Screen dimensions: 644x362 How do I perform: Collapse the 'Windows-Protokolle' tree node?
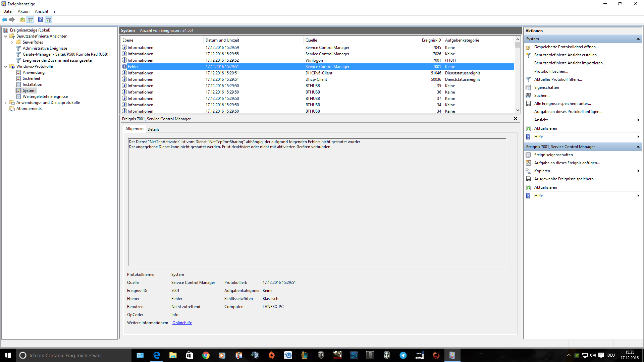(6, 66)
